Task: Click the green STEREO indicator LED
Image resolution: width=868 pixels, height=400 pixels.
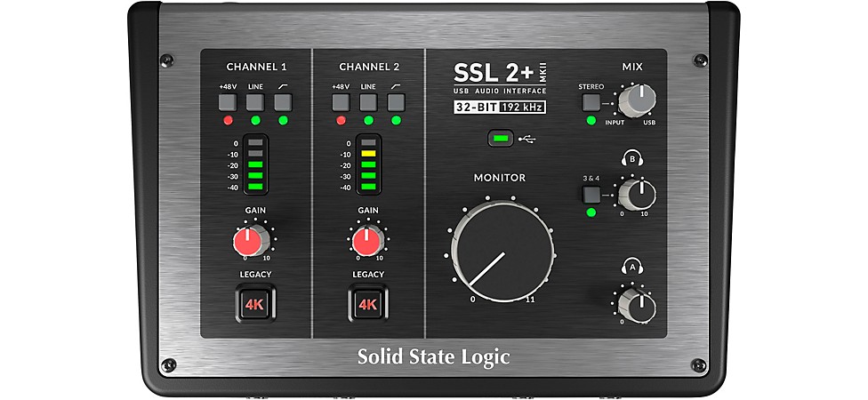Action: point(591,121)
